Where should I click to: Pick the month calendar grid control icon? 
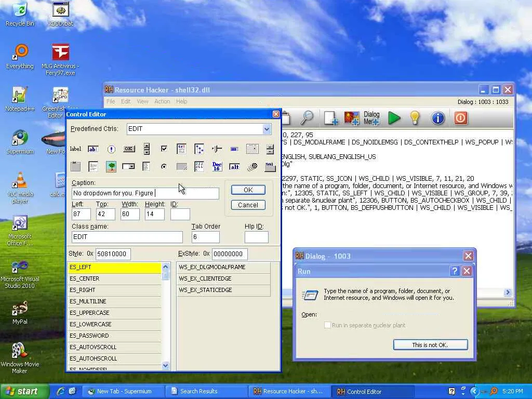(252, 149)
